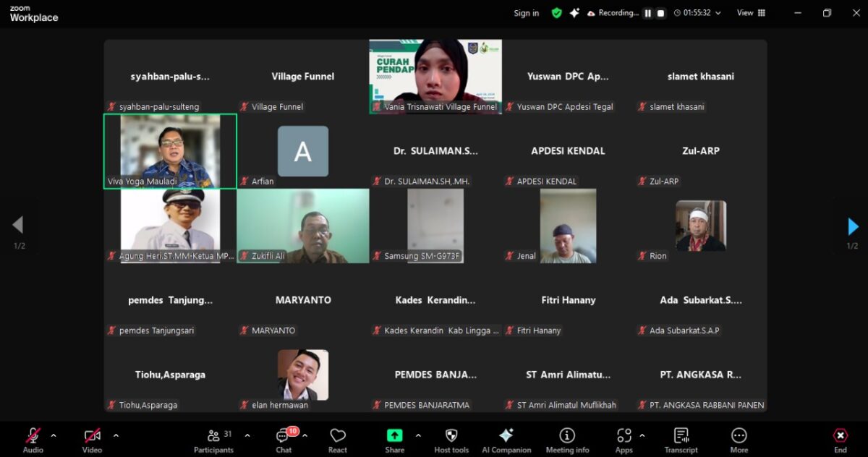
Task: Open the Apps menu icon
Action: click(x=624, y=440)
